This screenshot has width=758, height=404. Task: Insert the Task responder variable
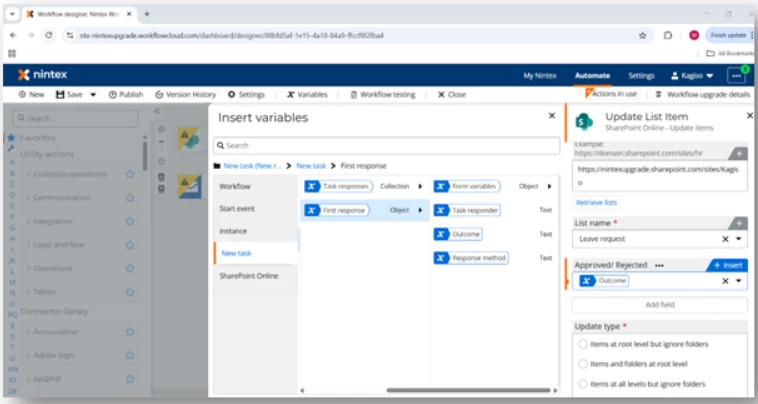tap(467, 210)
